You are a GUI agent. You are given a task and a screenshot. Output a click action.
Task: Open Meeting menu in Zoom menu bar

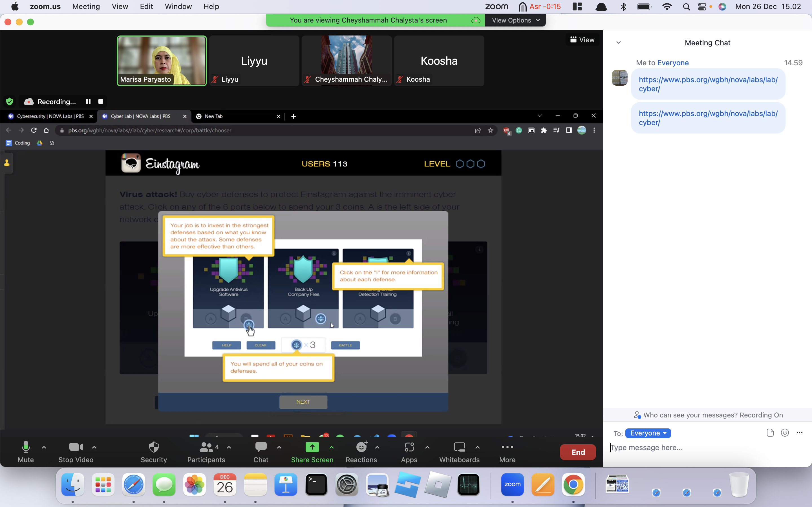(85, 6)
